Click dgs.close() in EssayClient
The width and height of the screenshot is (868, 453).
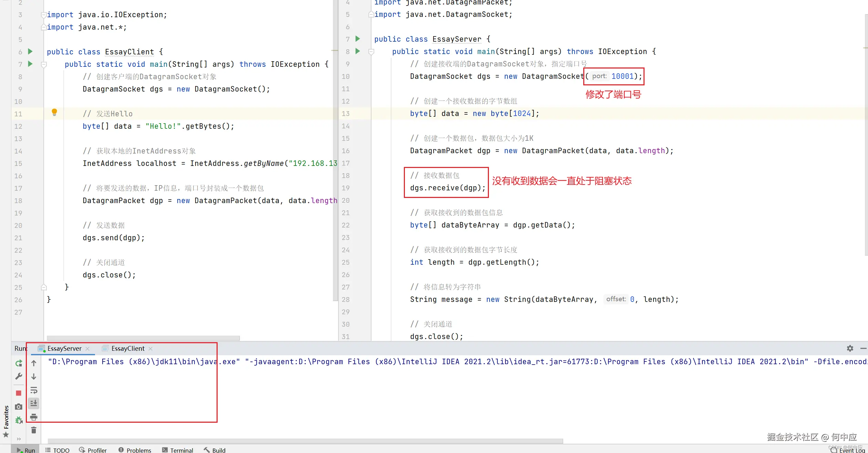pyautogui.click(x=109, y=275)
